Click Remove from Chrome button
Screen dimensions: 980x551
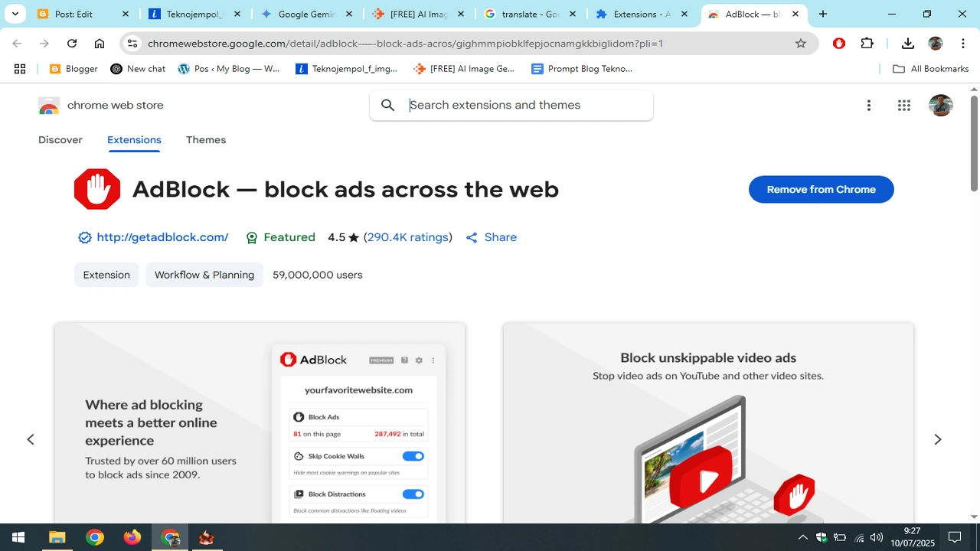point(821,190)
